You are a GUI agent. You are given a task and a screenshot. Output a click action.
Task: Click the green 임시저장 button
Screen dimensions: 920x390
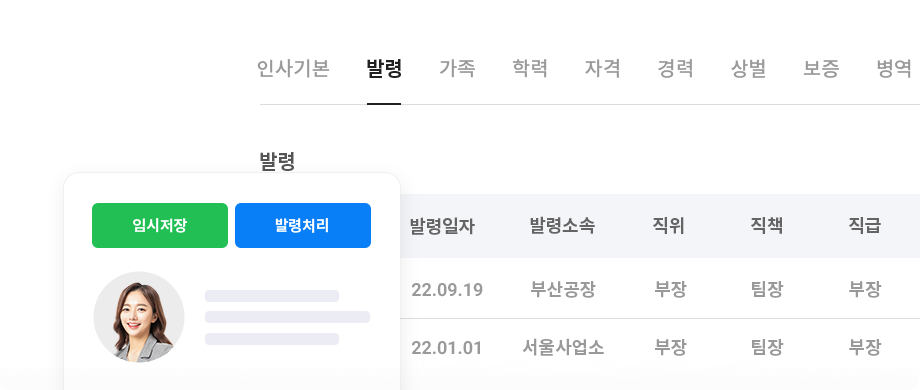(160, 225)
